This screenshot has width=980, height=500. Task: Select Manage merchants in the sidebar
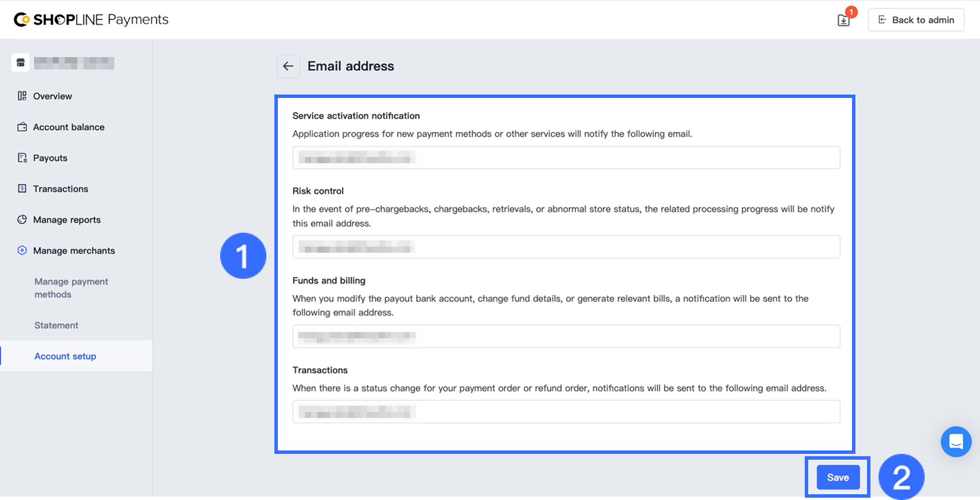[74, 251]
